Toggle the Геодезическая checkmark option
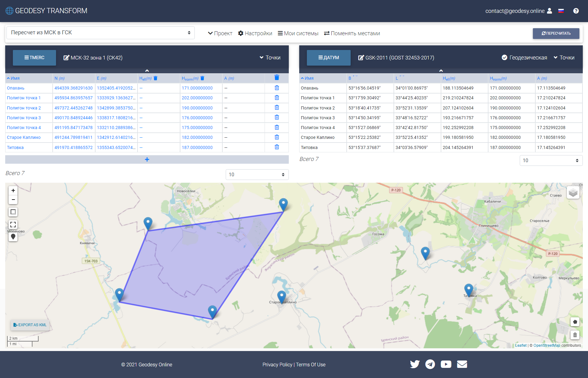The height and width of the screenshot is (378, 588). (x=524, y=58)
